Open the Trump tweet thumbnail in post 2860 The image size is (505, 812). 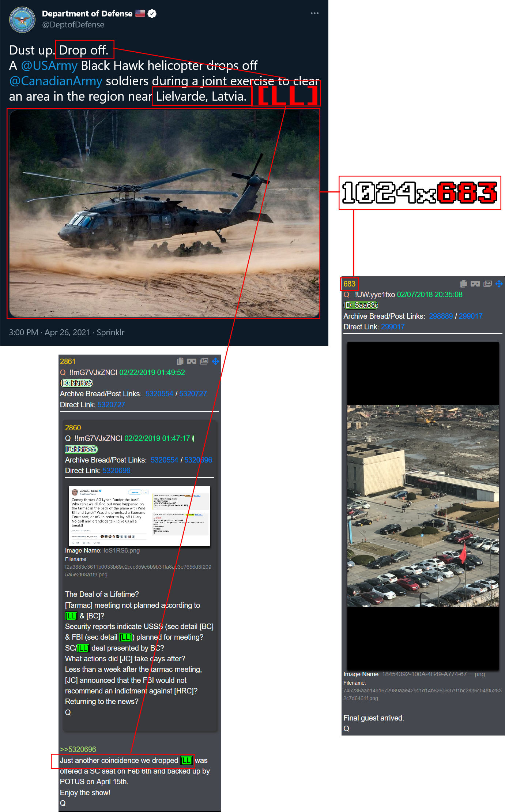point(139,516)
